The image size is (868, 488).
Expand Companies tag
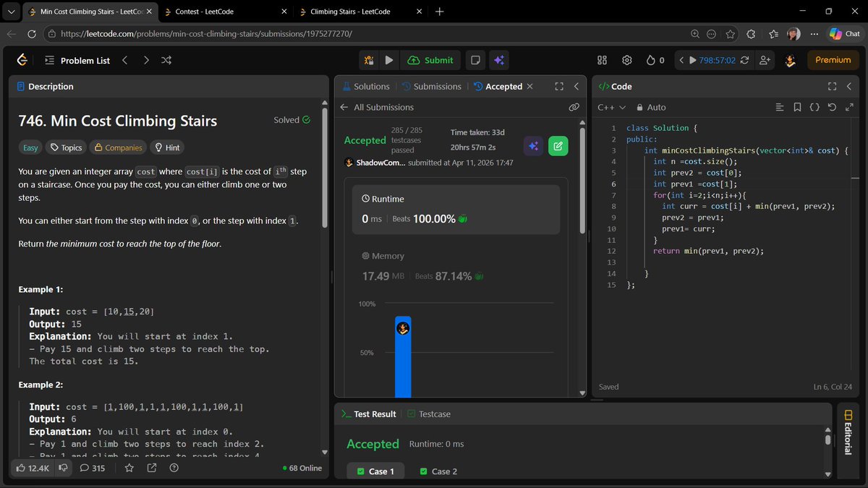point(118,147)
